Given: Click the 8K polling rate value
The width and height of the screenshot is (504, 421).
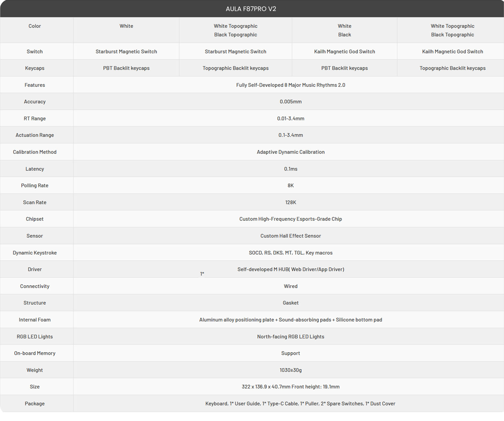Looking at the screenshot, I should point(291,185).
